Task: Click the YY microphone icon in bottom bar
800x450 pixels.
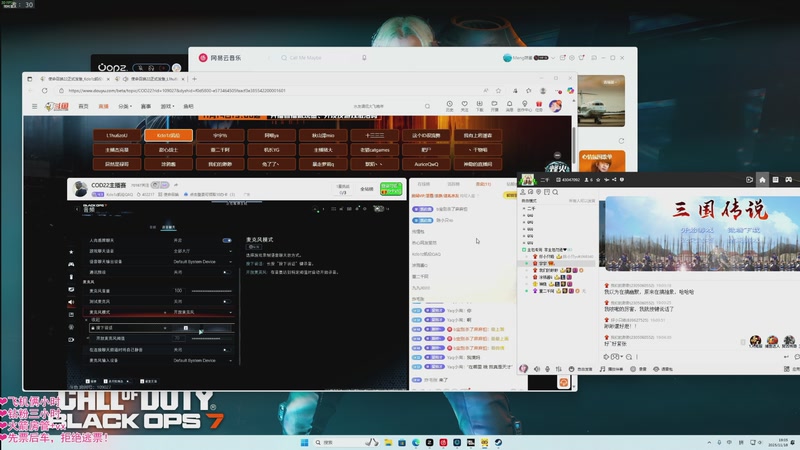Action: coord(547,369)
